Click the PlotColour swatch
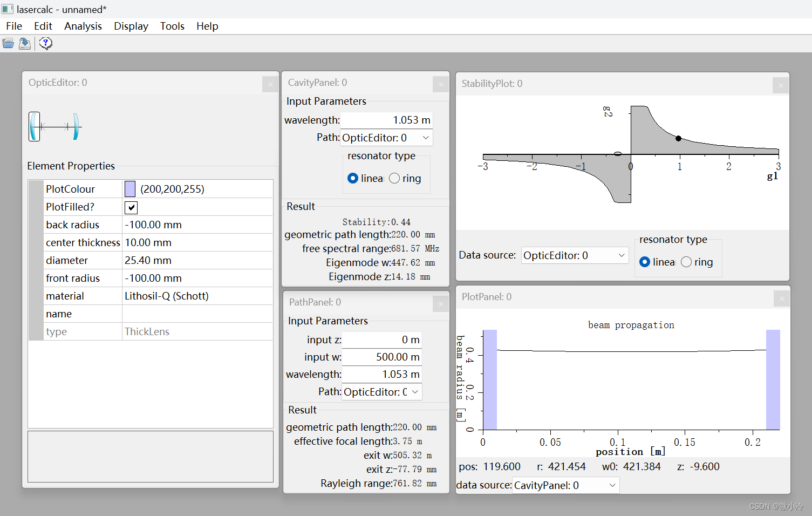 pyautogui.click(x=130, y=189)
